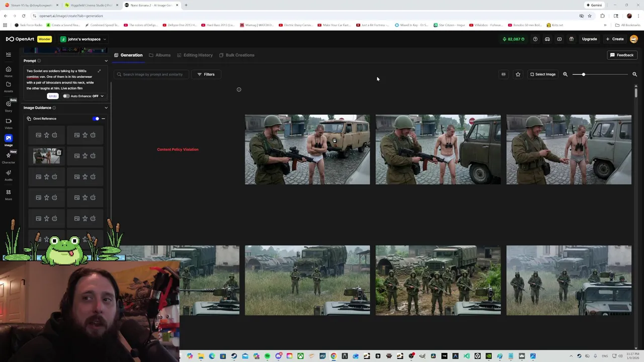Switch to the Generation tab

tap(128, 55)
